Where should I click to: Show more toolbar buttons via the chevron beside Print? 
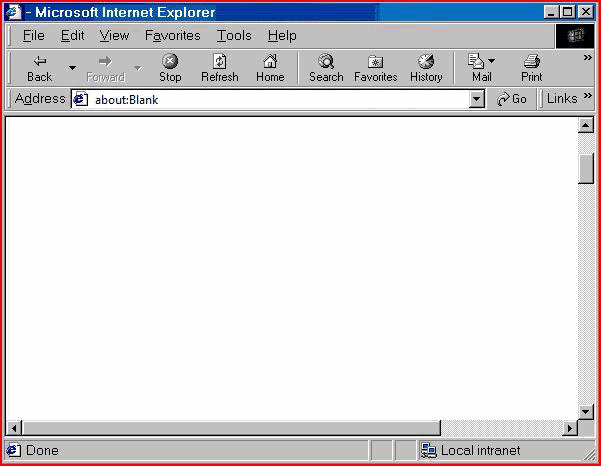(x=587, y=58)
